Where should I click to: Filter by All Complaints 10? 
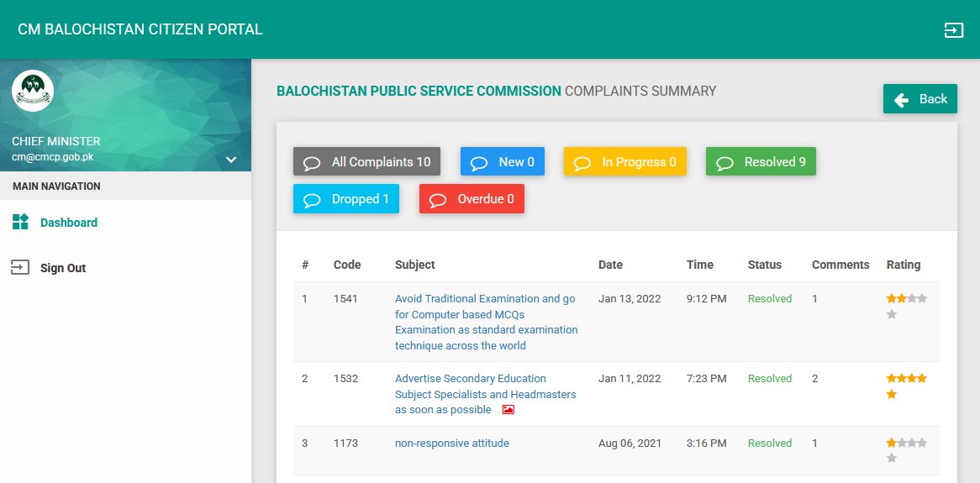click(366, 162)
